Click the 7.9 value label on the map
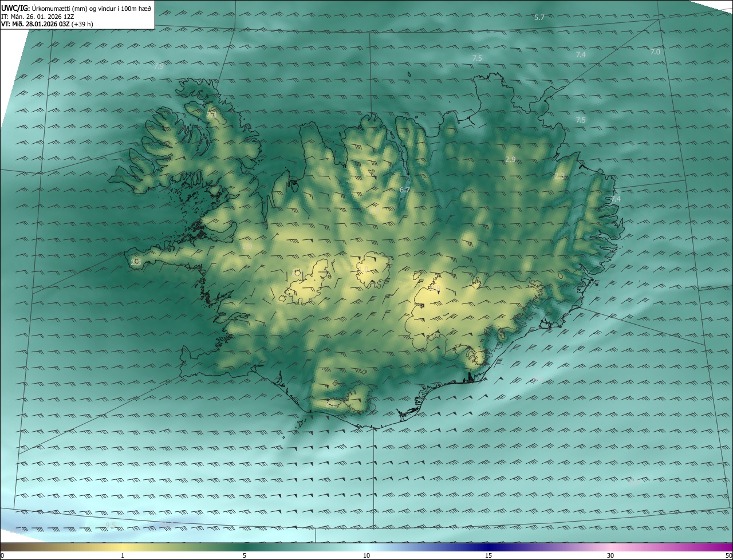The image size is (733, 560). point(159,66)
